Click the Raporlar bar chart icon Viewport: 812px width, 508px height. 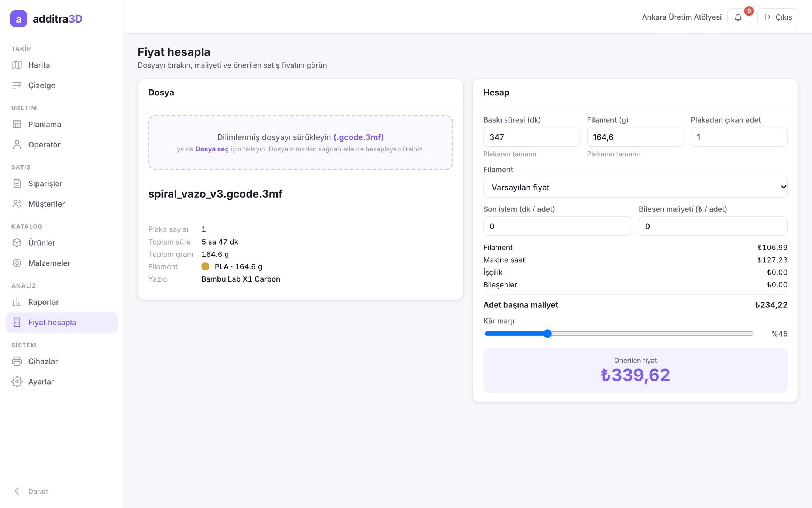pos(17,302)
